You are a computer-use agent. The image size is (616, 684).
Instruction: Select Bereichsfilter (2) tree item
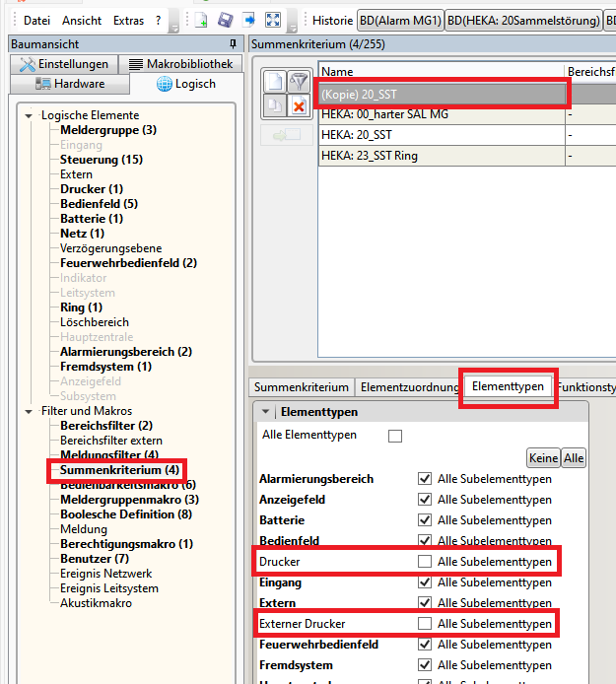106,426
